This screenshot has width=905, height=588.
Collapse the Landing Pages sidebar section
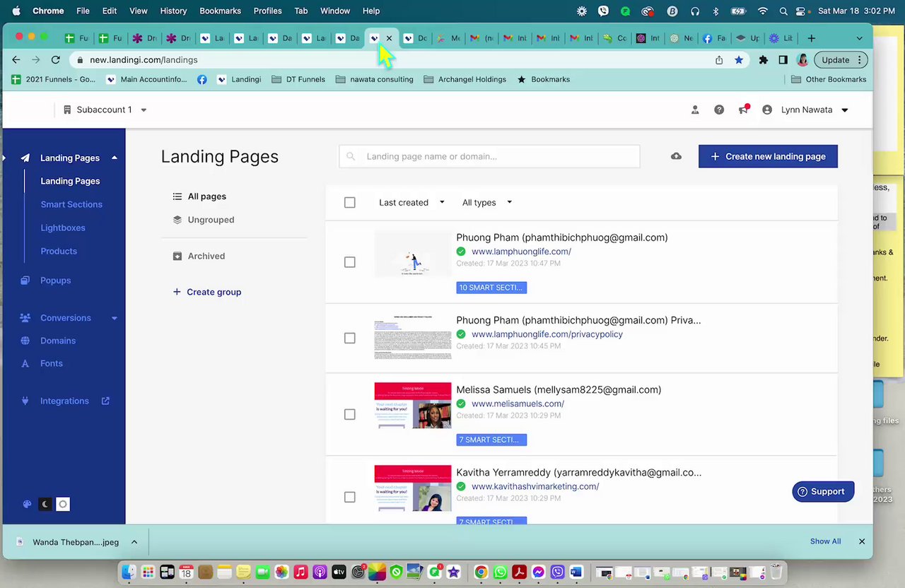pos(114,158)
